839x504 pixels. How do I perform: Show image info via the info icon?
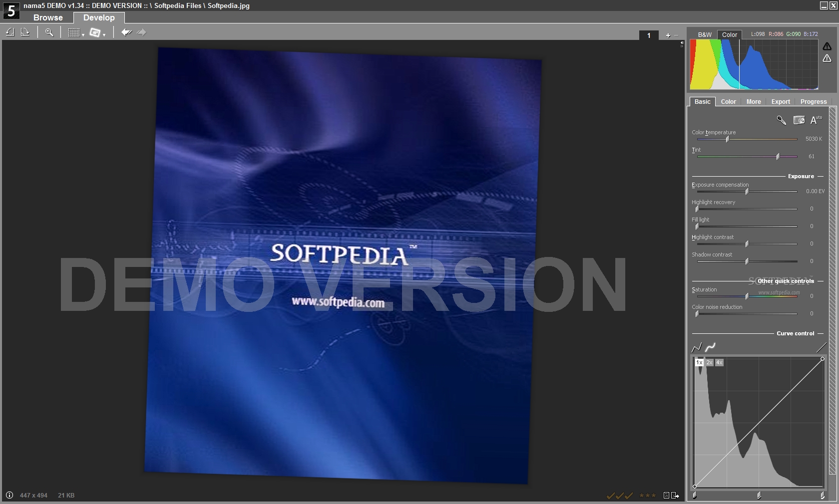point(9,495)
